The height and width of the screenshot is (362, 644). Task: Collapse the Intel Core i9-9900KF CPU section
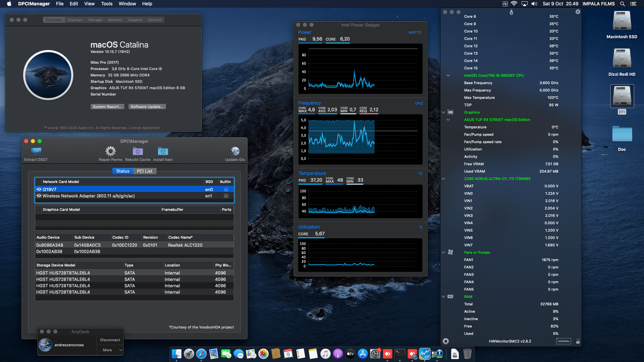[x=448, y=75]
